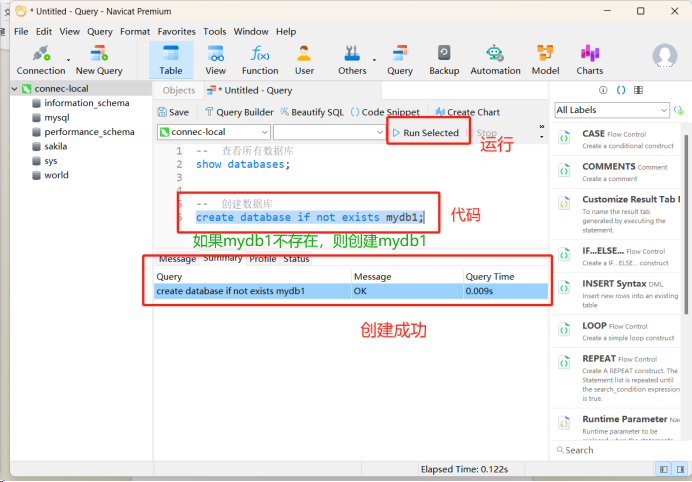Click the COMMENTS snippet entry
The height and width of the screenshot is (482, 692).
(618, 172)
